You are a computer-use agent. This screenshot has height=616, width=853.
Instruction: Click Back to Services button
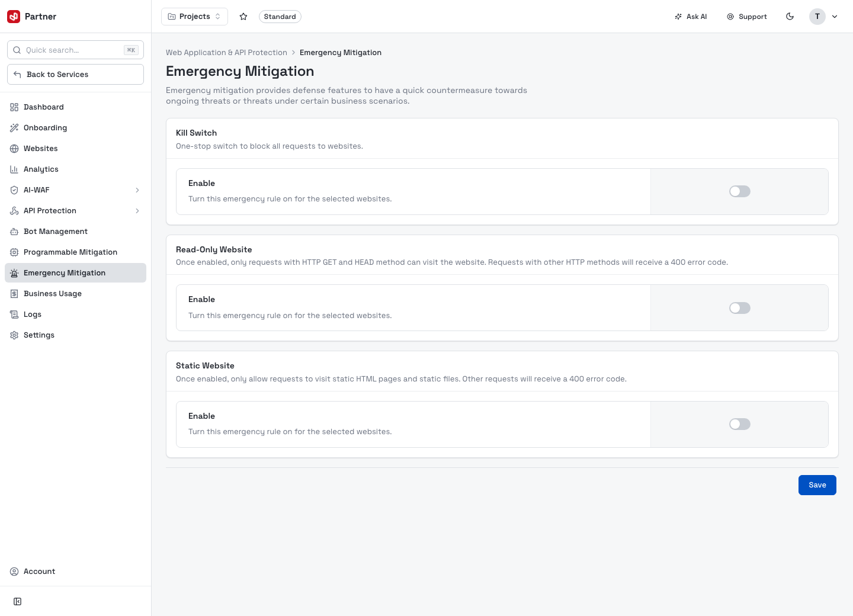pyautogui.click(x=75, y=75)
